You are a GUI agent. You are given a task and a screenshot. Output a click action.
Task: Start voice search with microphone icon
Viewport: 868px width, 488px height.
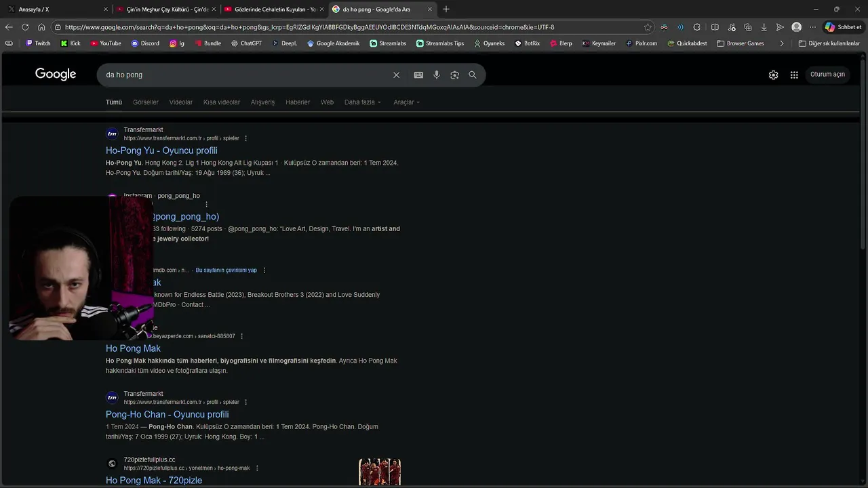coord(437,75)
